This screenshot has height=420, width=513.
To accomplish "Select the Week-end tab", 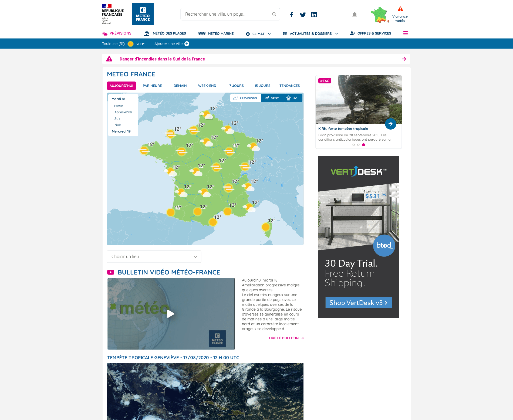I will point(207,86).
